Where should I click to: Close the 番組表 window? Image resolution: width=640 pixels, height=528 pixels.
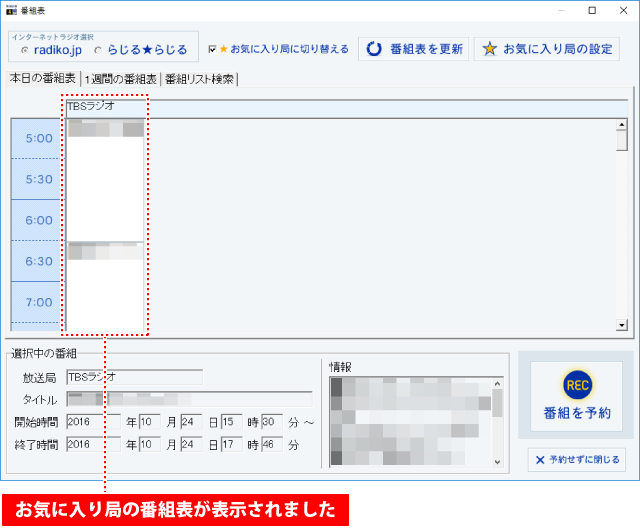coord(623,11)
